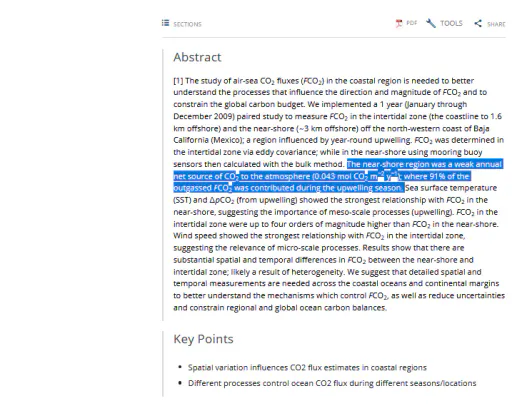Click the Key Points heading
Image resolution: width=512 pixels, height=406 pixels.
coord(203,339)
